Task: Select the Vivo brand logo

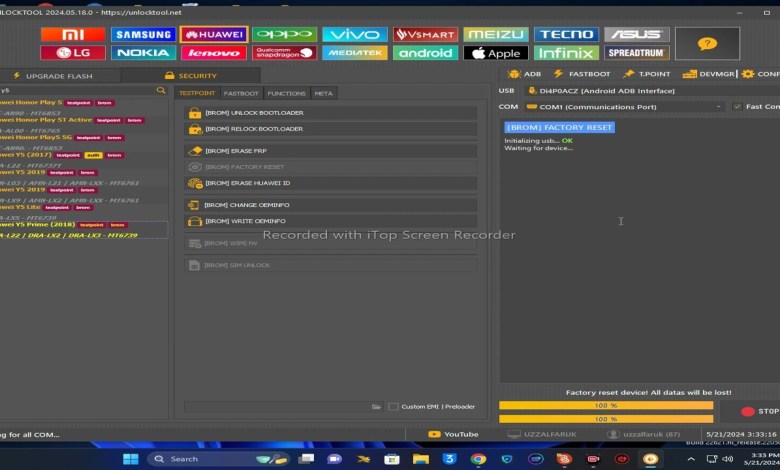Action: pos(355,34)
